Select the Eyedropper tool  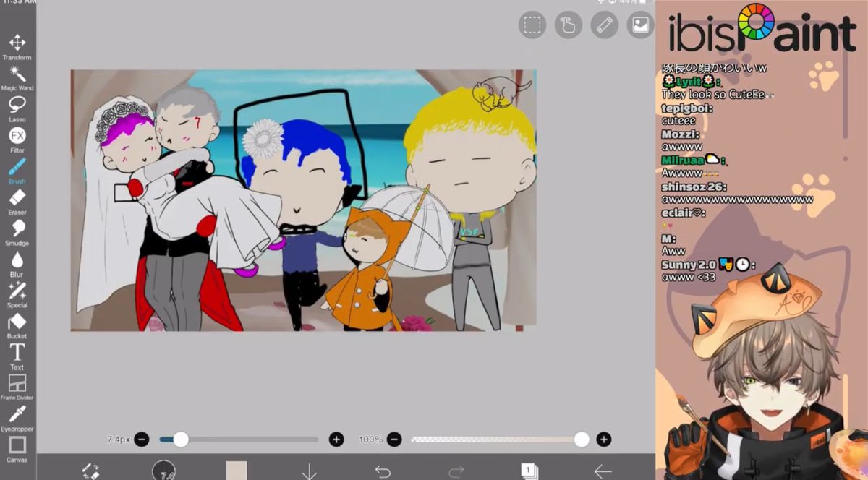pyautogui.click(x=17, y=419)
